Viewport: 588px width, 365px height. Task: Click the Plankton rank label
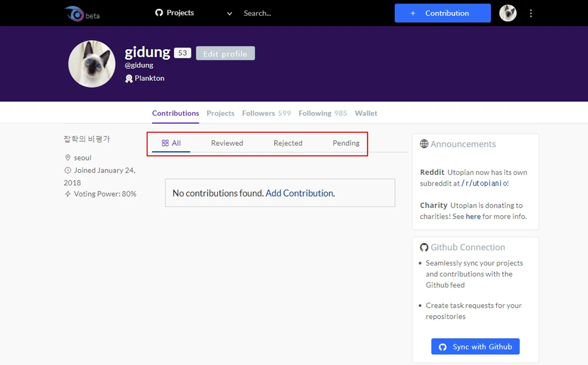pyautogui.click(x=150, y=78)
